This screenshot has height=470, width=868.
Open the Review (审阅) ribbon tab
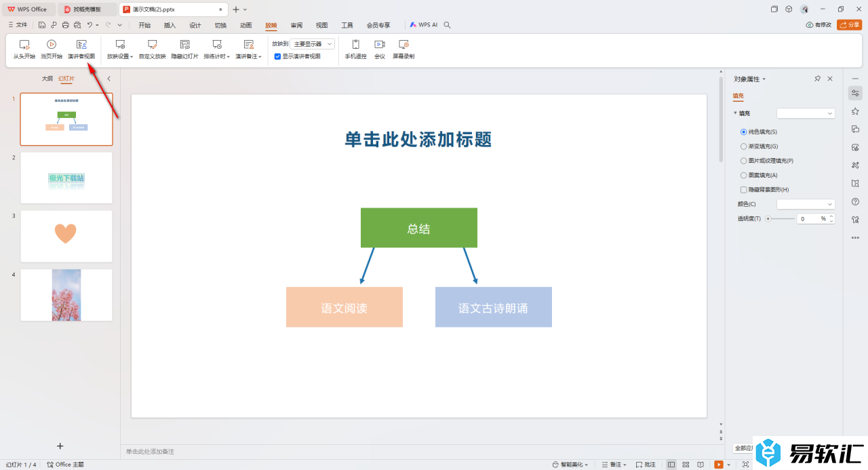coord(296,25)
